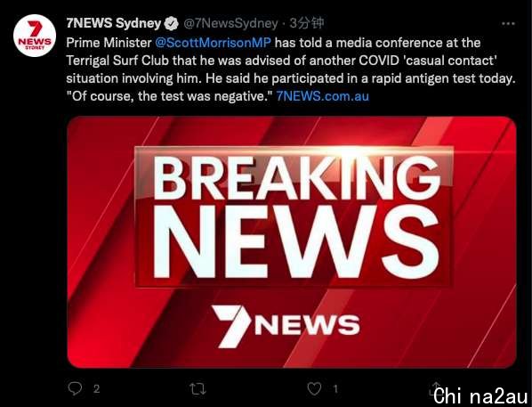The image size is (532, 407).
Task: Click the share upload icon
Action: click(x=436, y=388)
